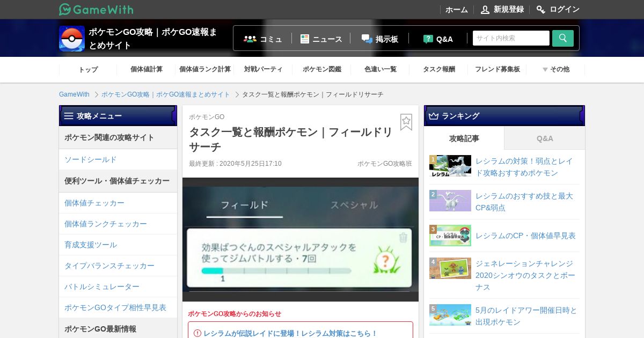Open レシラムのCP・個体値早見表 article
This screenshot has height=338, width=644.
(x=525, y=236)
